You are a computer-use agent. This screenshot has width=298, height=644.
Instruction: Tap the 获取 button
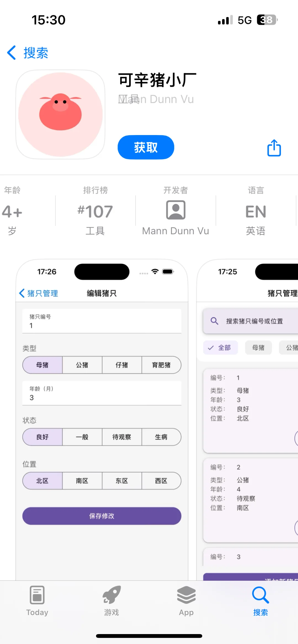tap(146, 147)
